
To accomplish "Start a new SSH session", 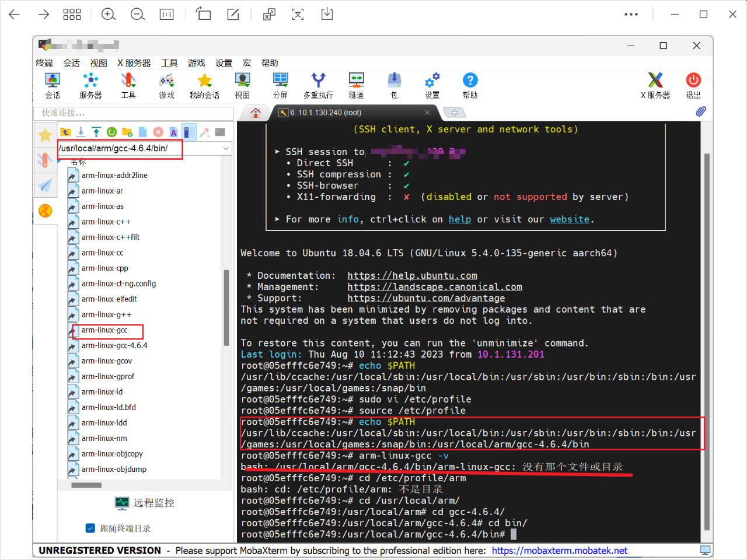I will point(53,86).
